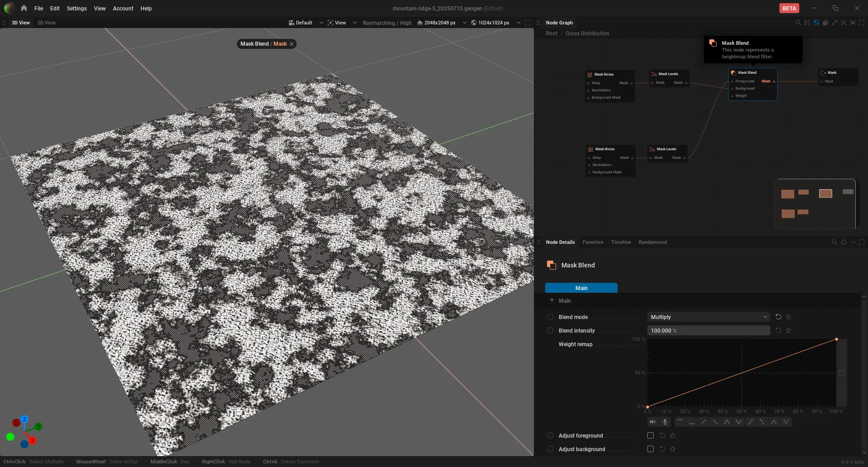
Task: Open the Account menu
Action: pos(123,8)
